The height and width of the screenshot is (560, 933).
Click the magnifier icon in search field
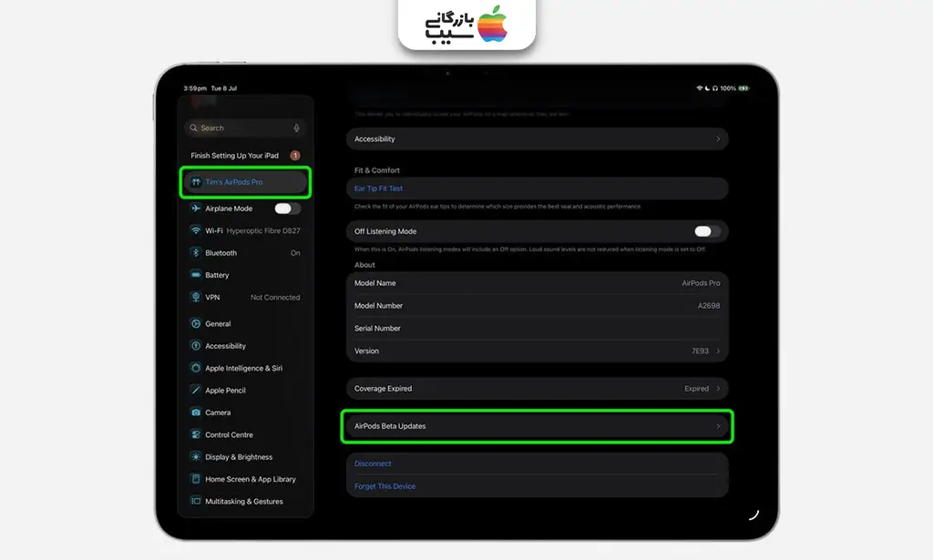point(193,127)
